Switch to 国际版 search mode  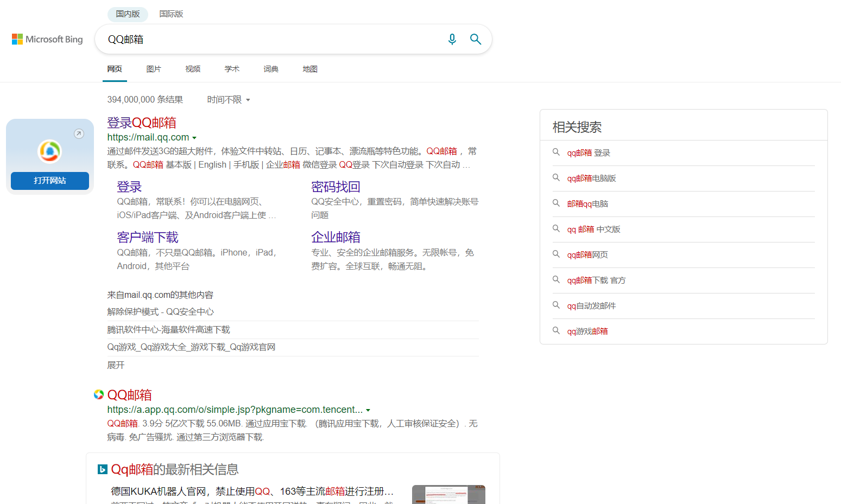(171, 14)
